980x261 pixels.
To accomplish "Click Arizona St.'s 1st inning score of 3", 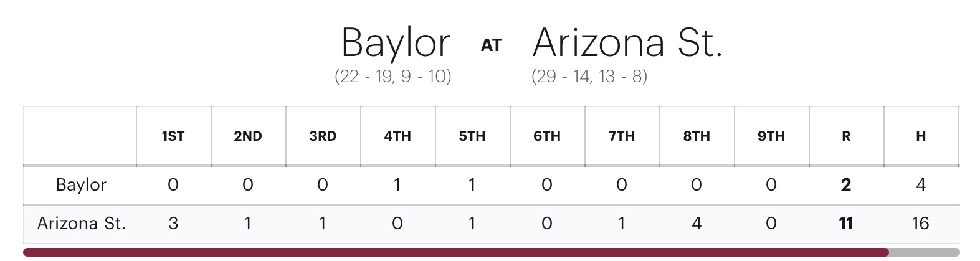I will click(173, 223).
